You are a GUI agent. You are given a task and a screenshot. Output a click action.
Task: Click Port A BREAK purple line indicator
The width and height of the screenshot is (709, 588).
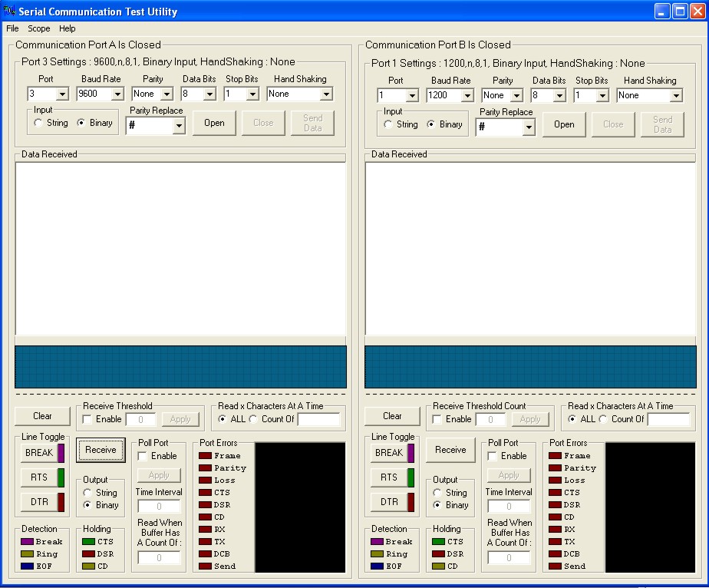tap(61, 453)
